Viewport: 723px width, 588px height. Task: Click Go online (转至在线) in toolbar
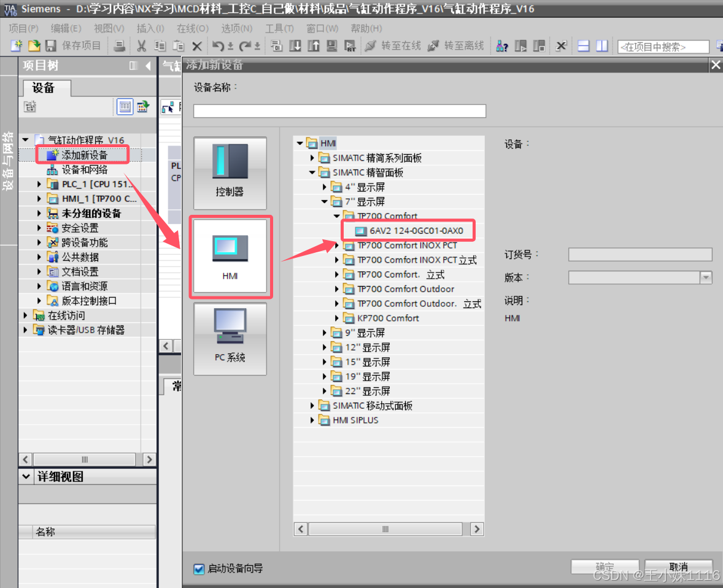[x=393, y=45]
